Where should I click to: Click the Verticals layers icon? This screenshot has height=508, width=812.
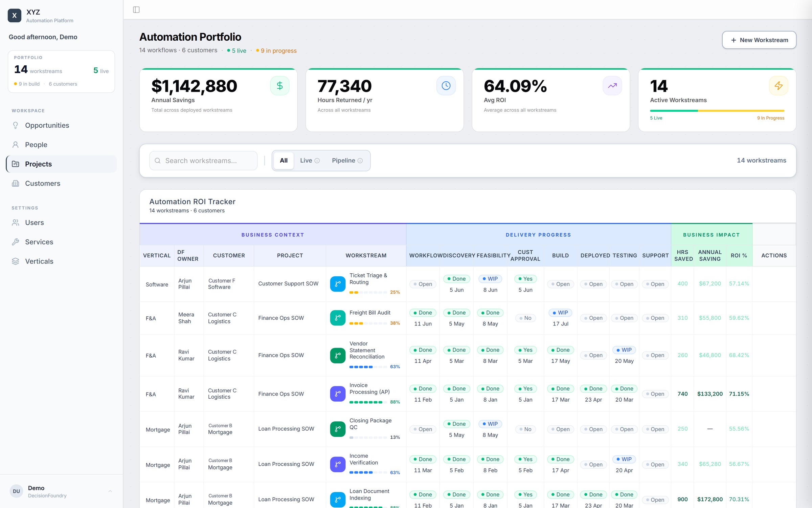point(16,261)
